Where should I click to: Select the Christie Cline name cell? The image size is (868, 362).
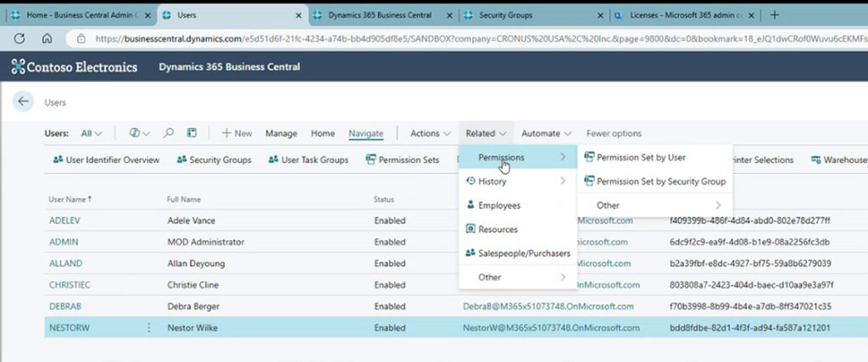pos(192,285)
